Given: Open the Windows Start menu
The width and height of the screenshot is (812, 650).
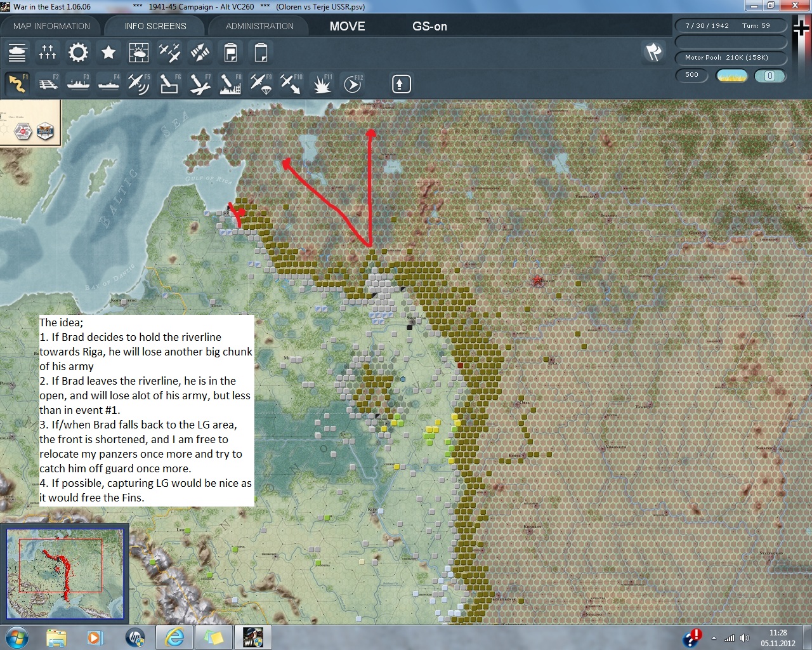Looking at the screenshot, I should [16, 637].
